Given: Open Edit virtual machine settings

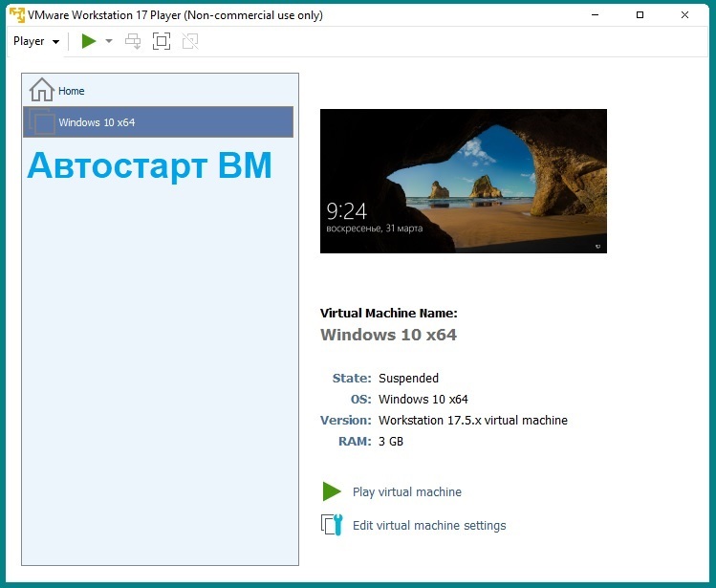Looking at the screenshot, I should pos(429,526).
